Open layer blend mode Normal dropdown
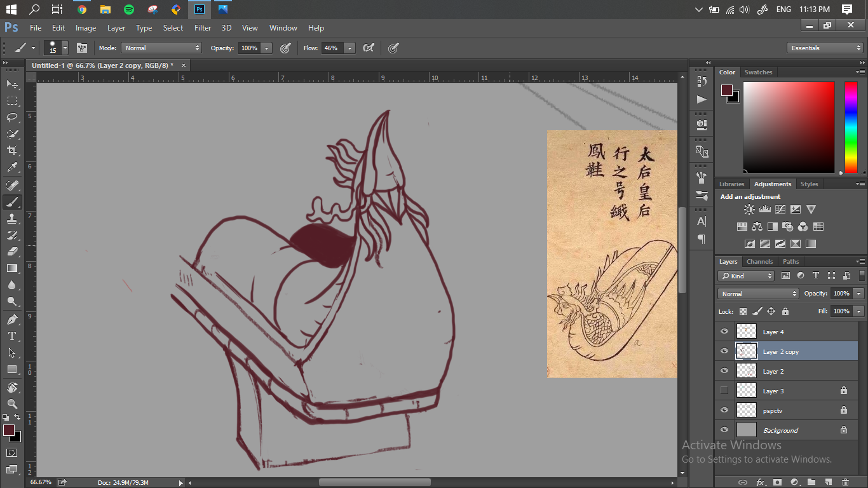This screenshot has width=868, height=488. [757, 294]
